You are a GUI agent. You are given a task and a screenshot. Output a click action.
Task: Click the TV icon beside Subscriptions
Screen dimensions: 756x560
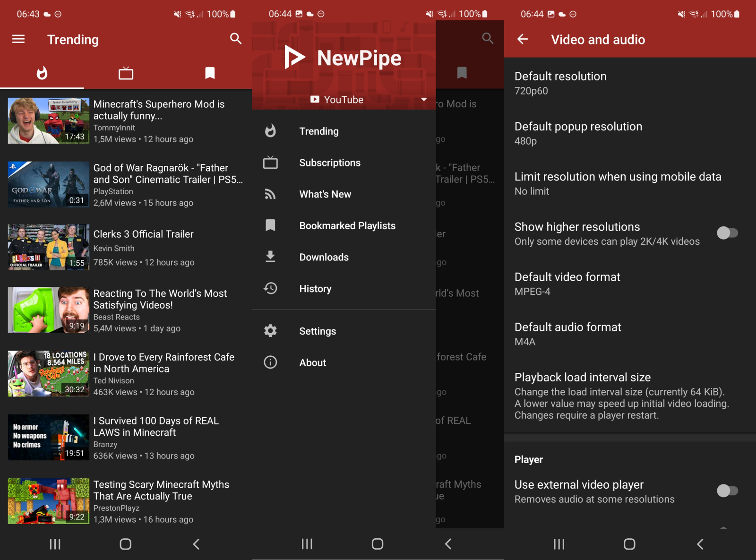270,163
